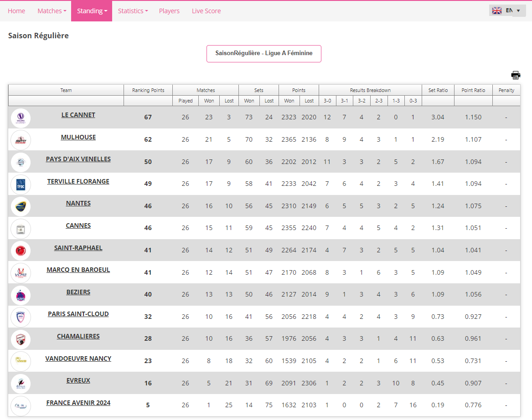532x420 pixels.
Task: Click Vandoeuvre Nancy's 1539 points won
Action: tap(289, 361)
